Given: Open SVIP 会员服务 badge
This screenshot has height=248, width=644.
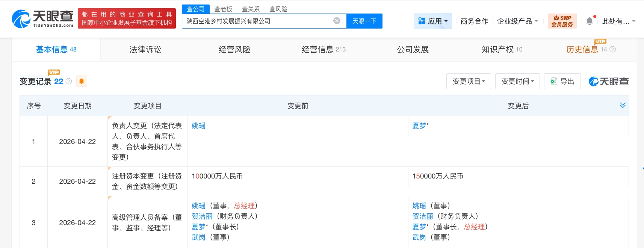Looking at the screenshot, I should point(562,21).
